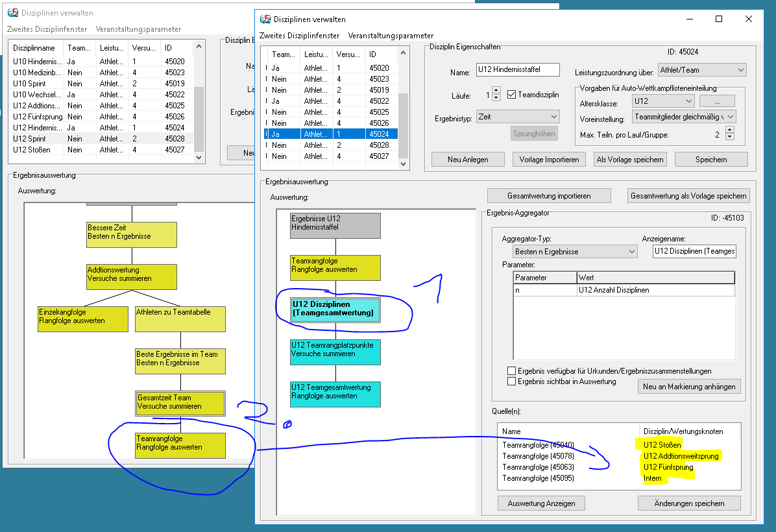Select the Athleten zu Teamtabelle node
Screen dimensions: 776x532
(180, 319)
